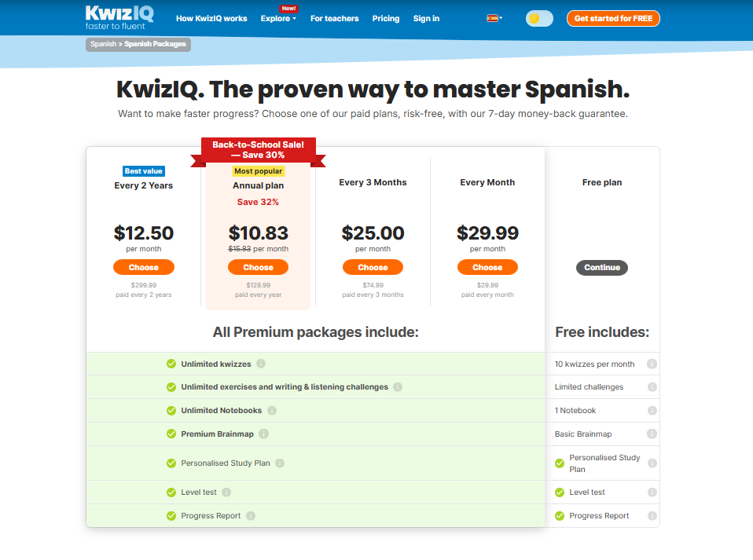The image size is (753, 560).
Task: Open info icon for free Level test
Action: pyautogui.click(x=652, y=492)
